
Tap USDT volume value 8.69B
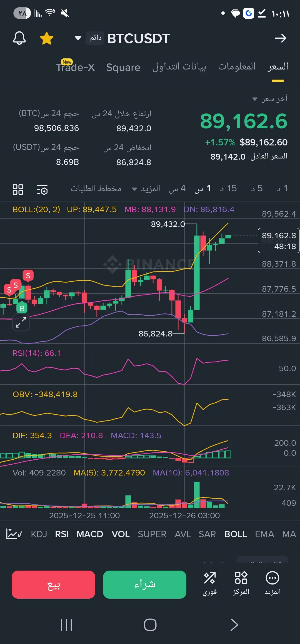pyautogui.click(x=67, y=162)
